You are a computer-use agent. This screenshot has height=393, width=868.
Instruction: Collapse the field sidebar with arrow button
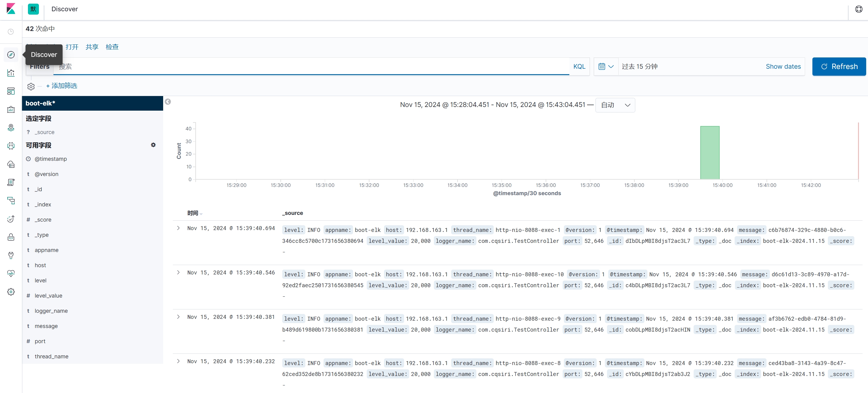click(x=168, y=102)
